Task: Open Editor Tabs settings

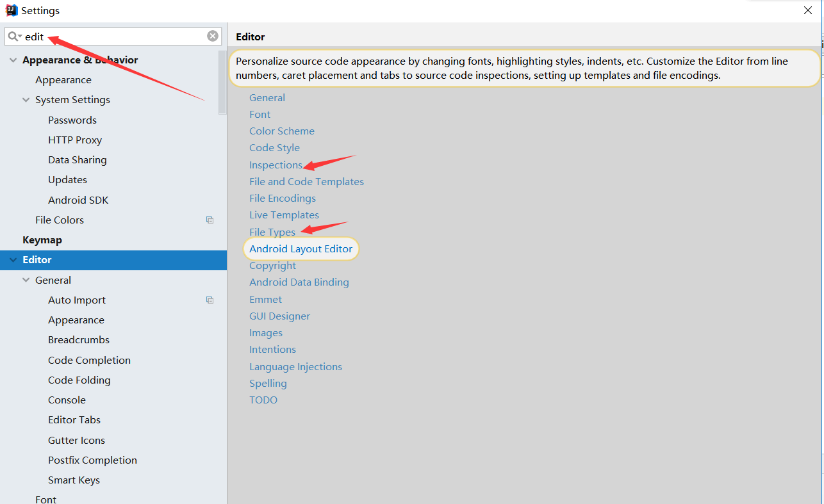Action: 74,420
